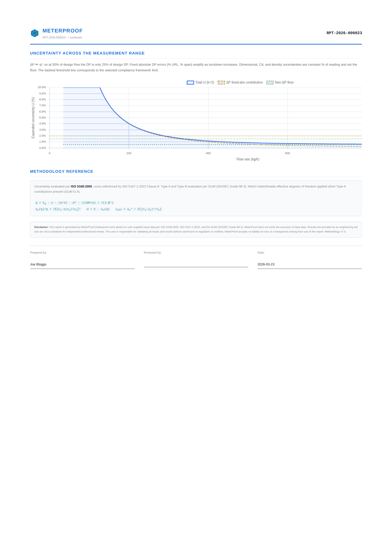Click the 0.0% y-axis tick label
This screenshot has width=392, height=555.
click(x=43, y=148)
